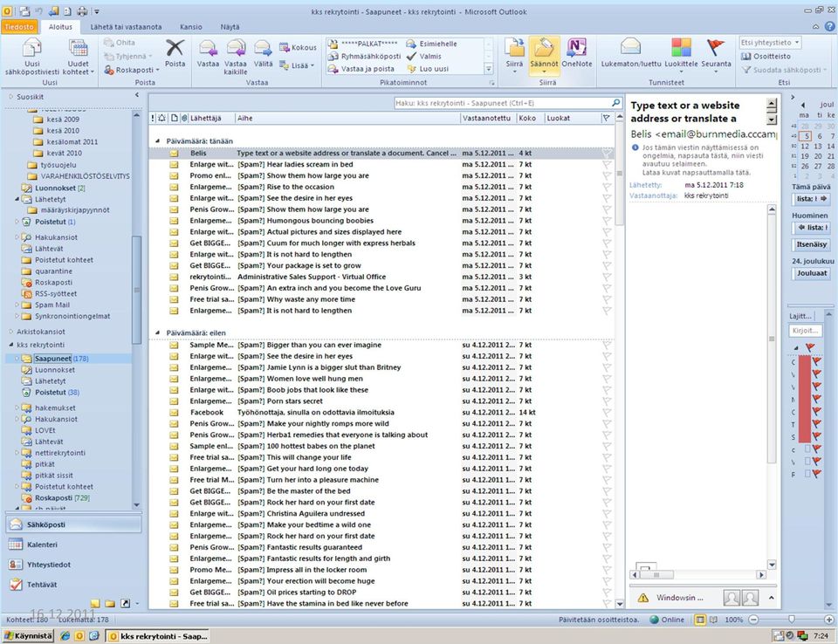Run Vastaa ja poista quick step
The height and width of the screenshot is (644, 838).
click(361, 69)
